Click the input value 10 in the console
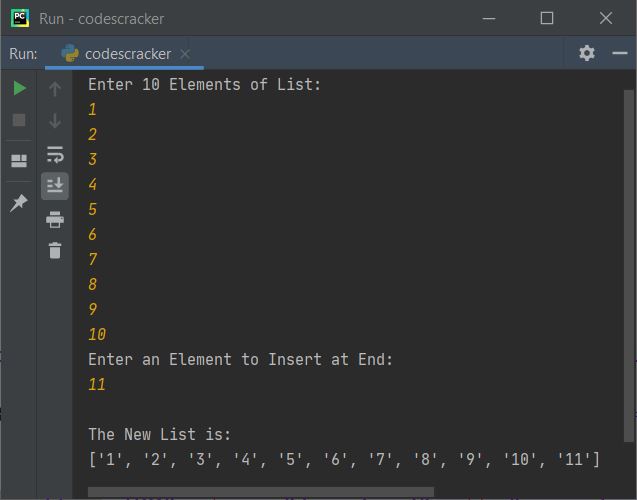The image size is (637, 500). pyautogui.click(x=97, y=334)
